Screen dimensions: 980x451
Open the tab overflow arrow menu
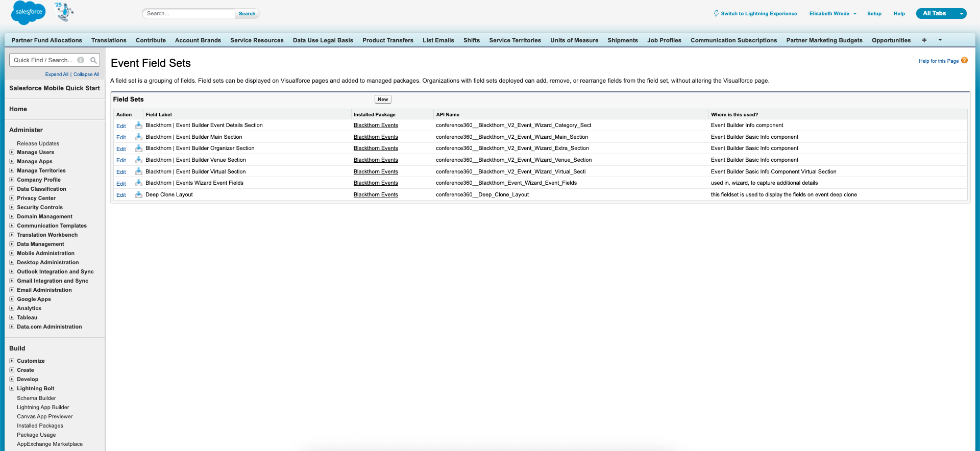click(940, 40)
